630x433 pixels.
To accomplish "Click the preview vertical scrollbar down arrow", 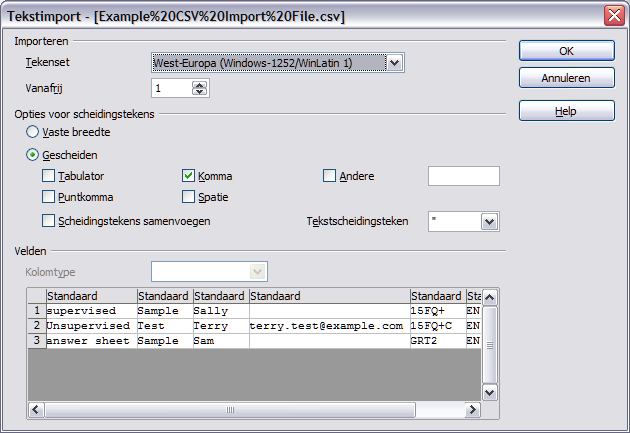I will coord(489,392).
